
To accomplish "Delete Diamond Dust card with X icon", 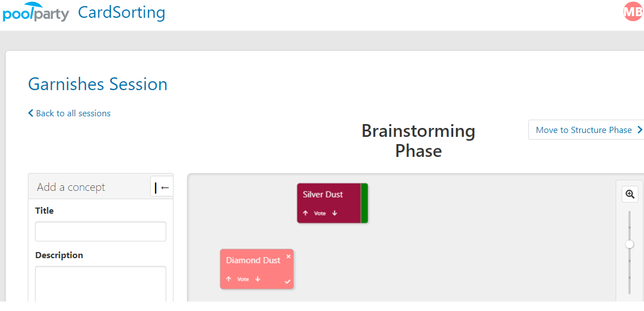I will pyautogui.click(x=288, y=256).
